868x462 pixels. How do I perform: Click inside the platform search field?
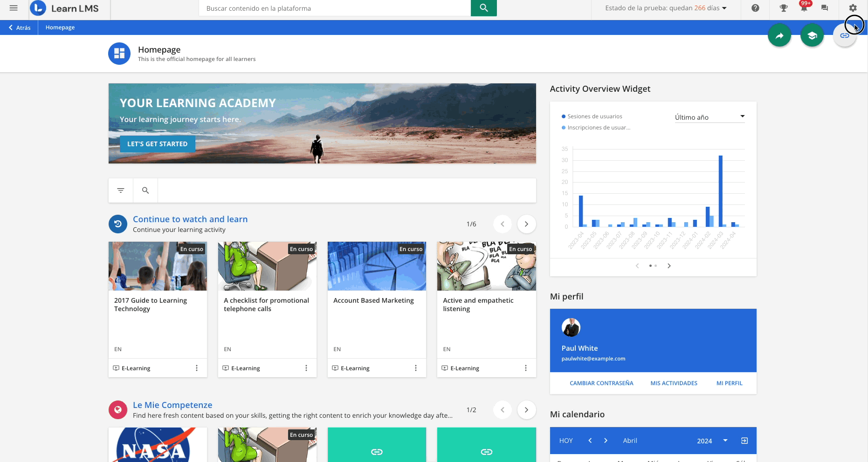coord(335,8)
